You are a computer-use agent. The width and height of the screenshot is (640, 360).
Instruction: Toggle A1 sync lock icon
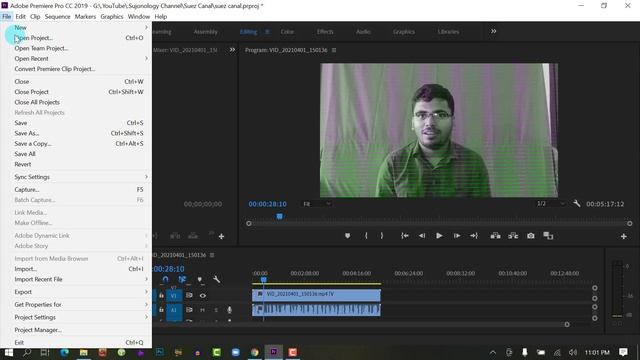(x=189, y=310)
